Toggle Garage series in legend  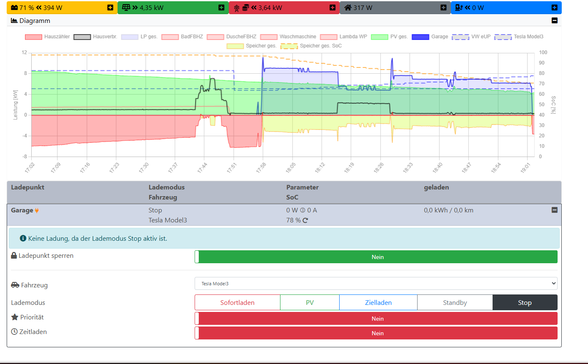pos(430,37)
